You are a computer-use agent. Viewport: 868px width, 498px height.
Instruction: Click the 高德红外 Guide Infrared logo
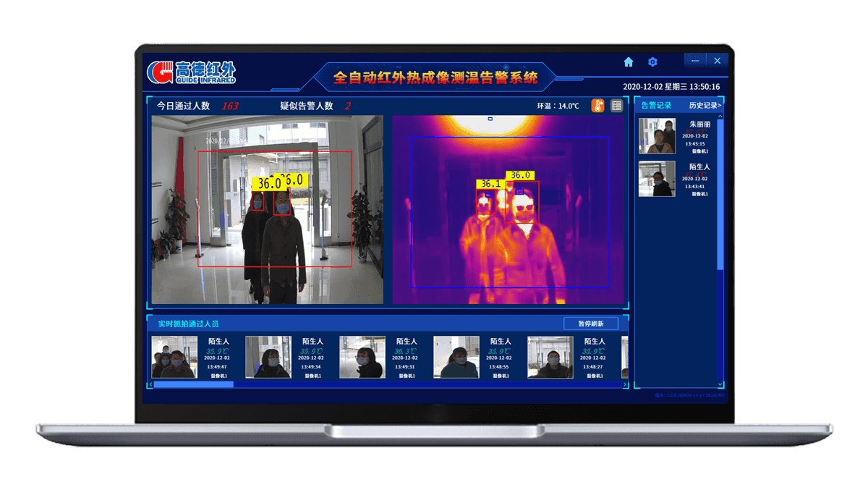pyautogui.click(x=192, y=72)
